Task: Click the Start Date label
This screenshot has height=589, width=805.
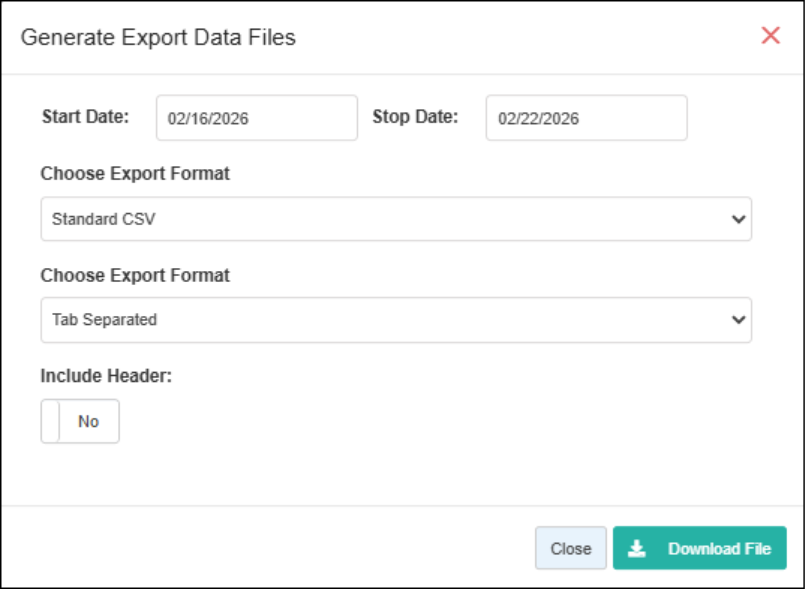Action: tap(86, 116)
